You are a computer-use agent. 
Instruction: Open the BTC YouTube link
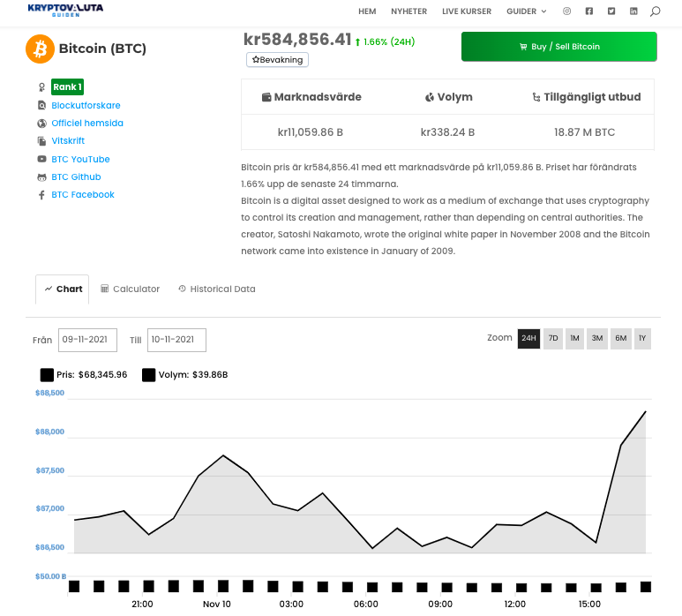click(80, 159)
